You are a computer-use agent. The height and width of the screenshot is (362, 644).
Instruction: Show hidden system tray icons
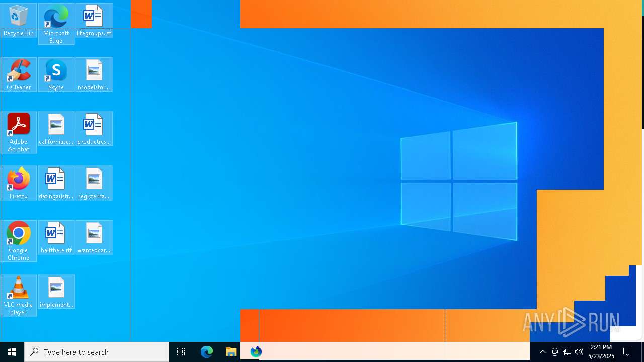(x=543, y=352)
